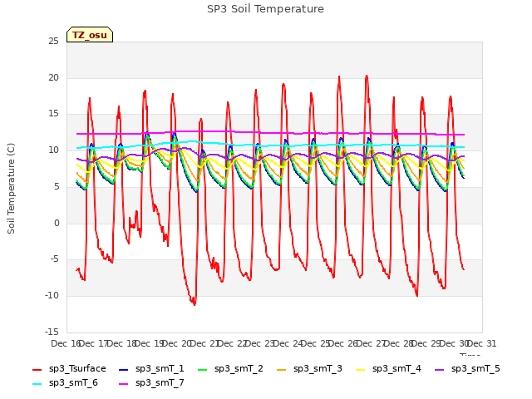This screenshot has width=532, height=399.
Task: Click the y-axis tick label 15
Action: 53,114
